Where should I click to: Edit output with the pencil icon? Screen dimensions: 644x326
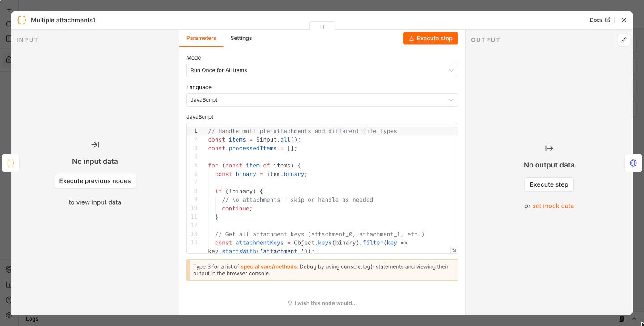(624, 40)
